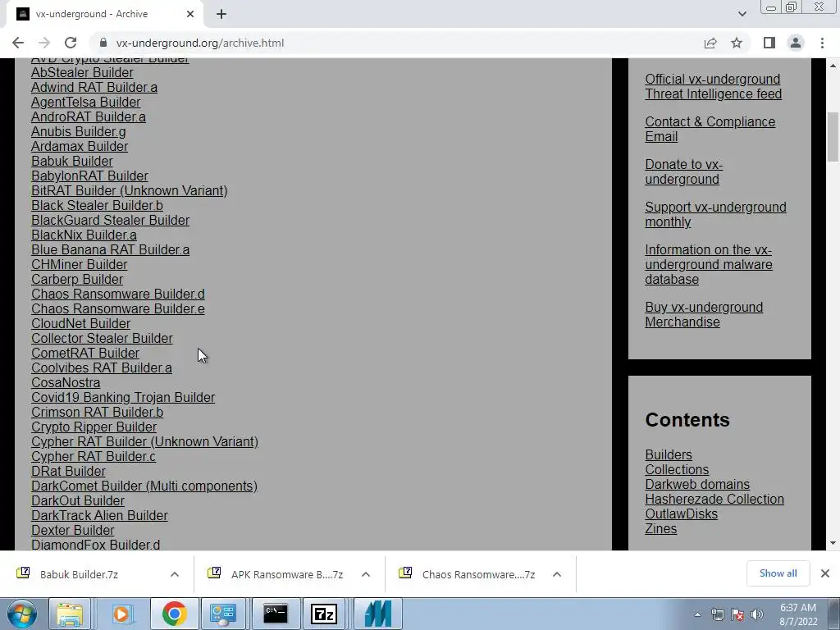
Task: Open the control panel taskbar item
Action: click(x=223, y=614)
